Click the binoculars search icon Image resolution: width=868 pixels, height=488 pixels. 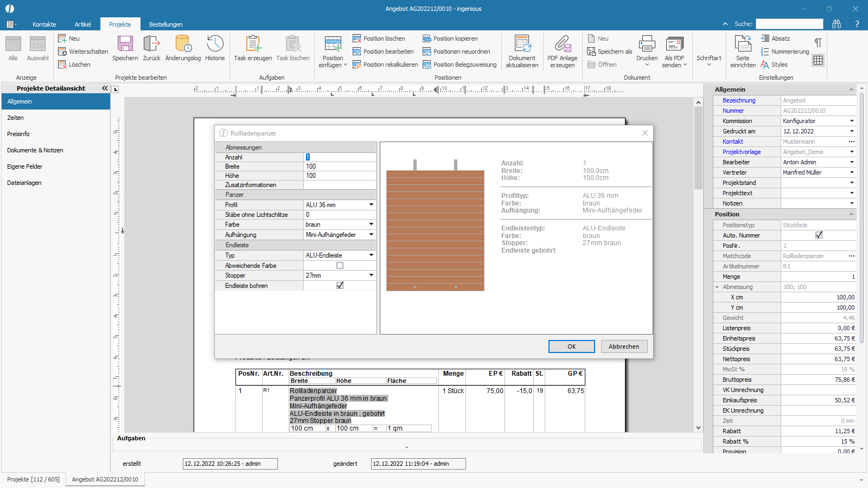837,24
